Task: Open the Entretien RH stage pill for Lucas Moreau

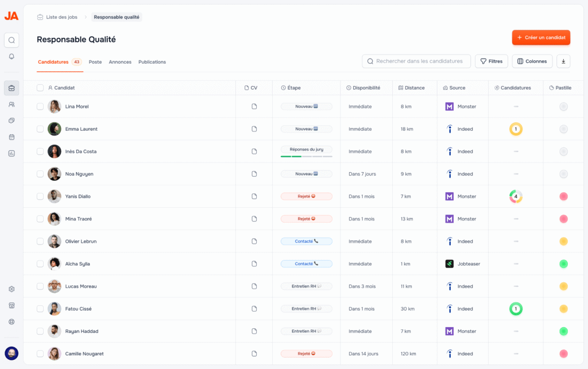Action: point(307,286)
